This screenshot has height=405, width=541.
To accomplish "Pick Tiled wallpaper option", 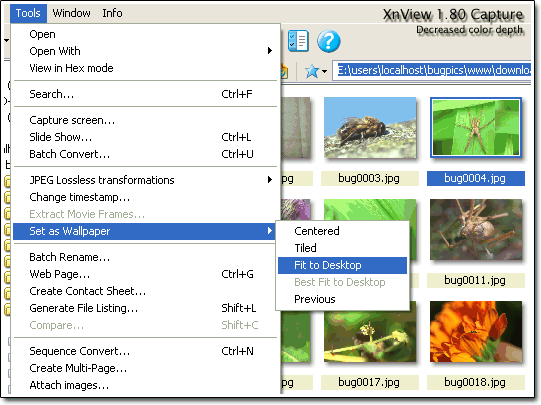I will 342,248.
